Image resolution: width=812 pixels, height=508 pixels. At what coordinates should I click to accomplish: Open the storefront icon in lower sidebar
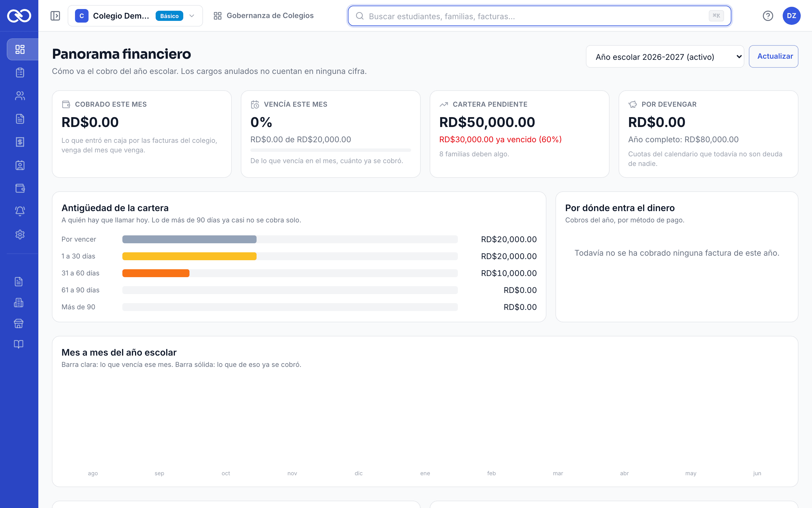coord(19,323)
